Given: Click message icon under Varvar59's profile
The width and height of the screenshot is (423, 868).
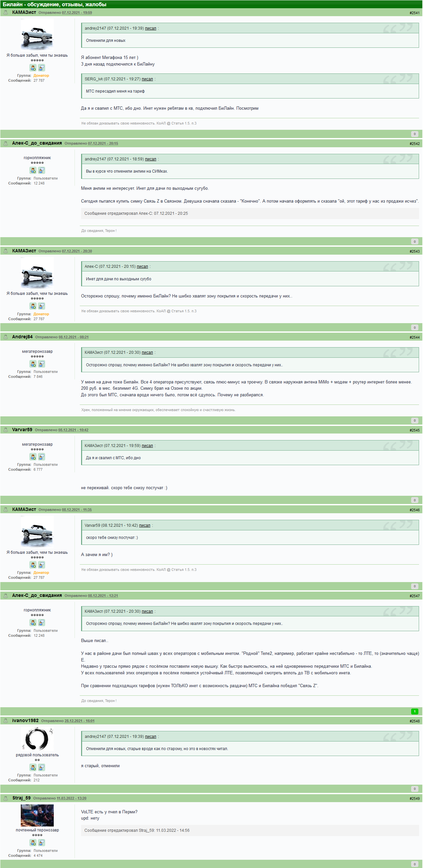Looking at the screenshot, I should (x=42, y=457).
